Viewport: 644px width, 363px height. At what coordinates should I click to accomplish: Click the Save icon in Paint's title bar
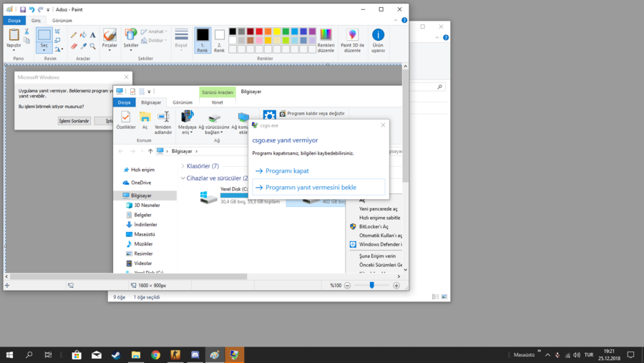coord(23,9)
